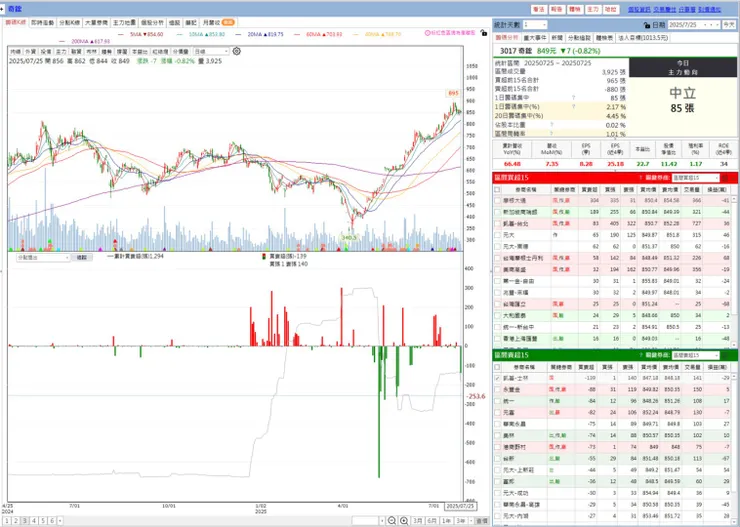Click the 2025/07/25 date marker on axis
The width and height of the screenshot is (740, 527).
point(461,506)
